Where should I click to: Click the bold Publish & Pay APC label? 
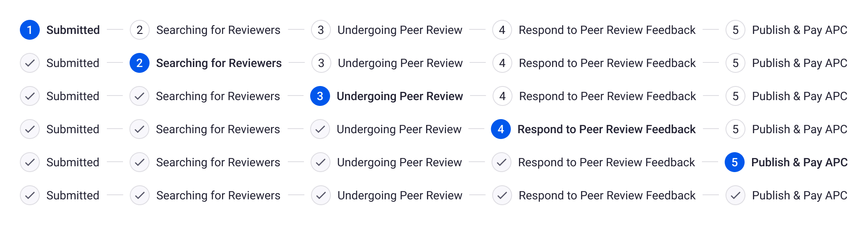(799, 162)
